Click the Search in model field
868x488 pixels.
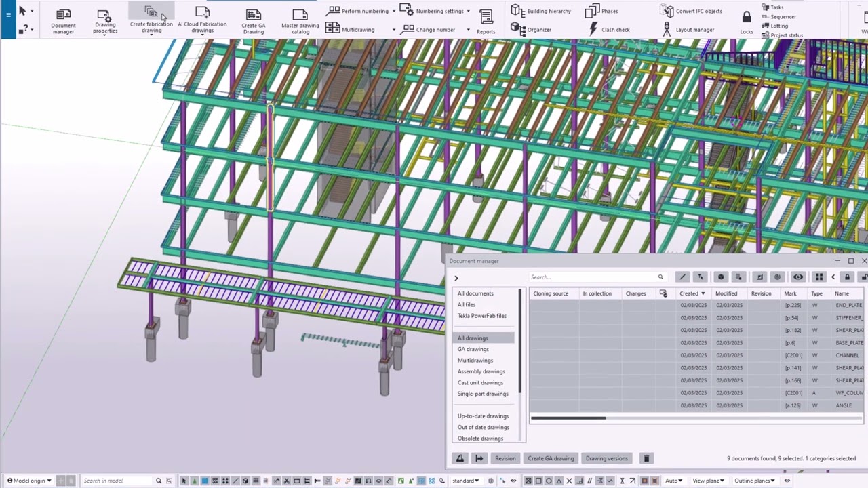117,481
